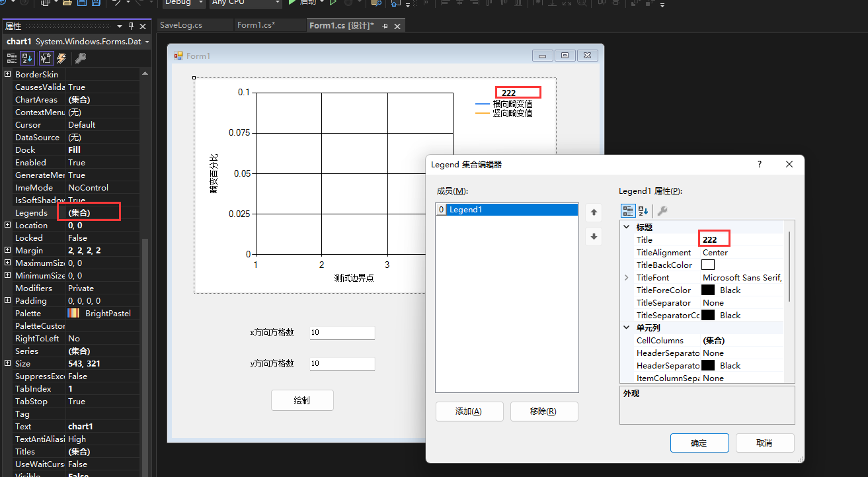Select the Form1.cs [设计]* tab
Screen dimensions: 868x477
coord(341,25)
